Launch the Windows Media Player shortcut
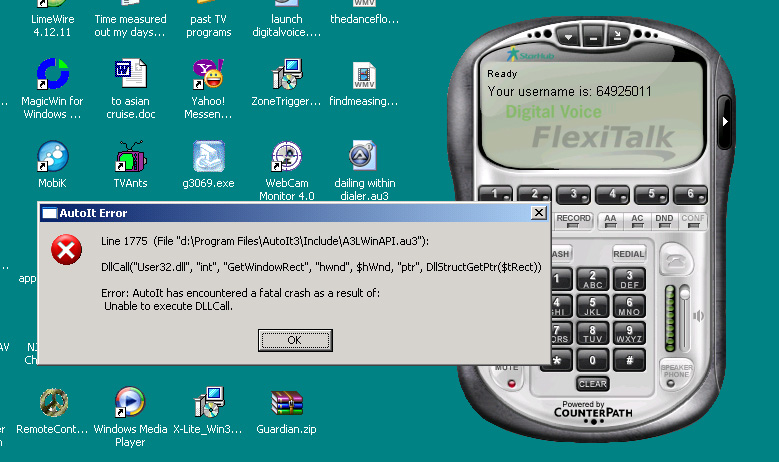779x462 pixels. pos(130,417)
